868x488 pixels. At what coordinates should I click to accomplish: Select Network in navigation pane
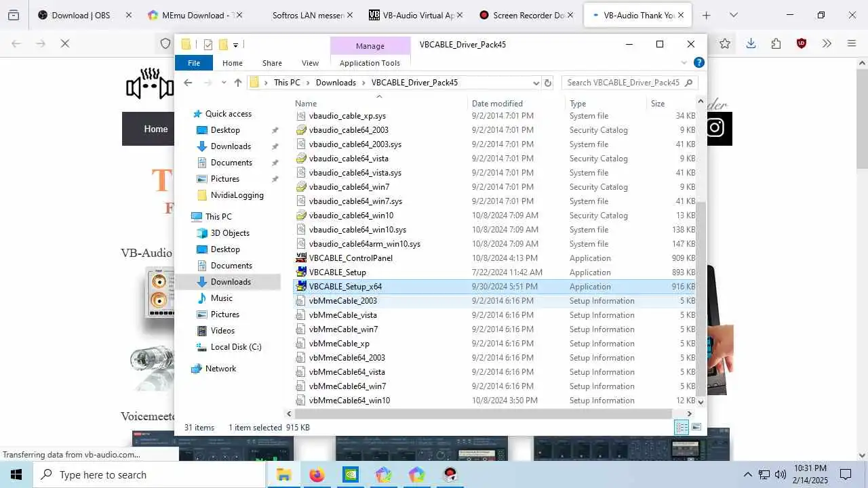[220, 369]
